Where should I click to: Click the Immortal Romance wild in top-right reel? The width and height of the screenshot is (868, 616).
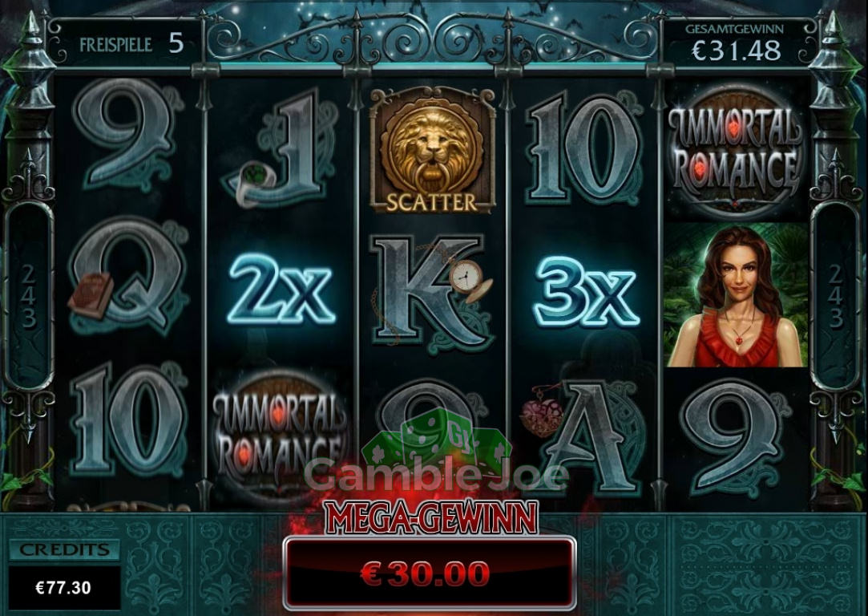pyautogui.click(x=736, y=151)
